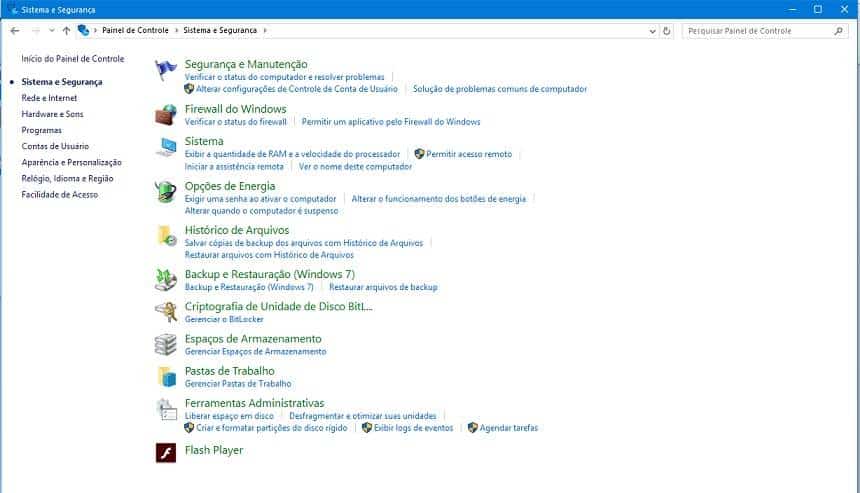Open the Flash Player icon

pyautogui.click(x=166, y=452)
